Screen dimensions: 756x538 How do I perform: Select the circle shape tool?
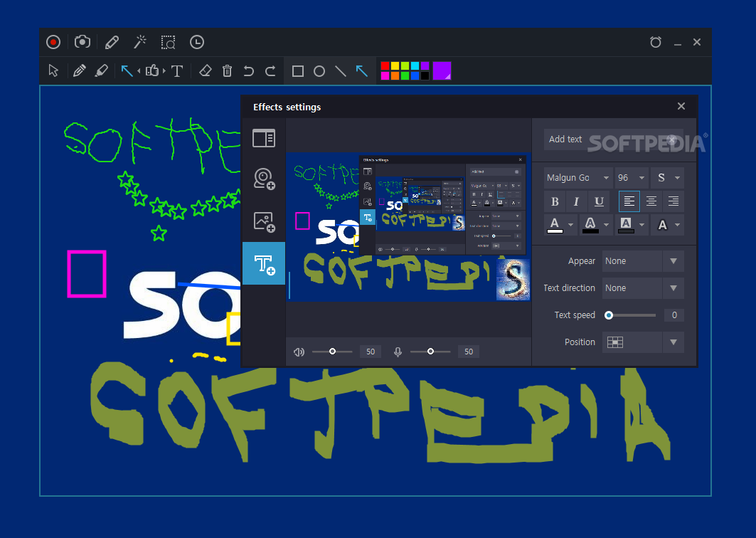(x=319, y=71)
